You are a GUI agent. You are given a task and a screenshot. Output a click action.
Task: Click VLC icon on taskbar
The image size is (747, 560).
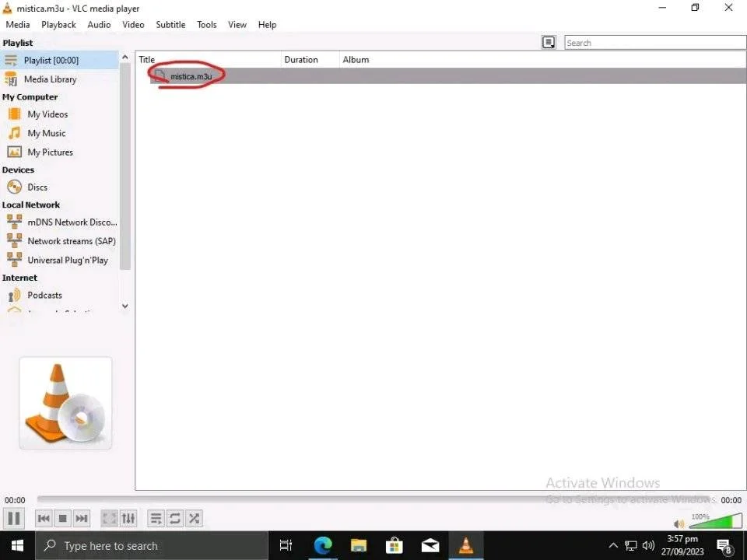point(466,546)
